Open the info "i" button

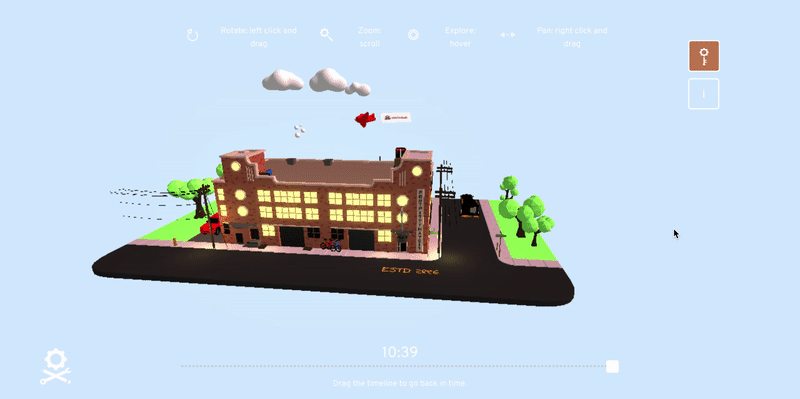coord(704,94)
